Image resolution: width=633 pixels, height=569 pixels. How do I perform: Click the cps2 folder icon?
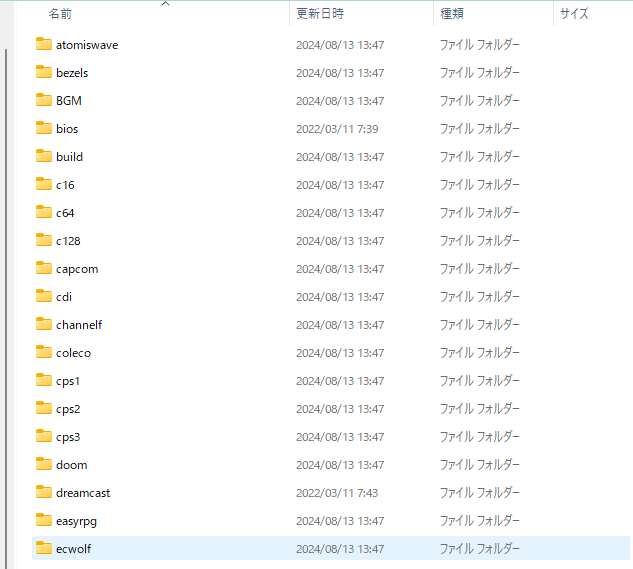44,408
